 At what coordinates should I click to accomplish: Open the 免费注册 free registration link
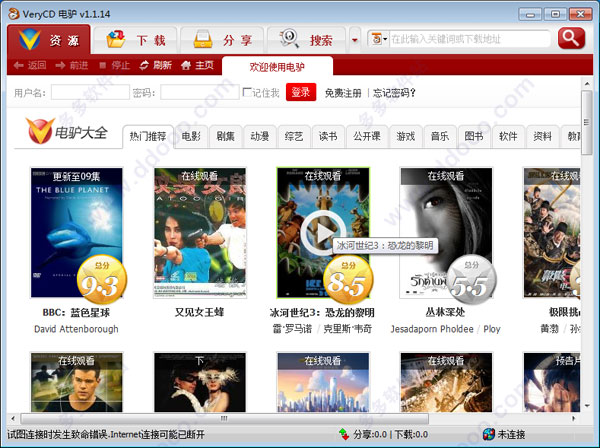(x=343, y=93)
